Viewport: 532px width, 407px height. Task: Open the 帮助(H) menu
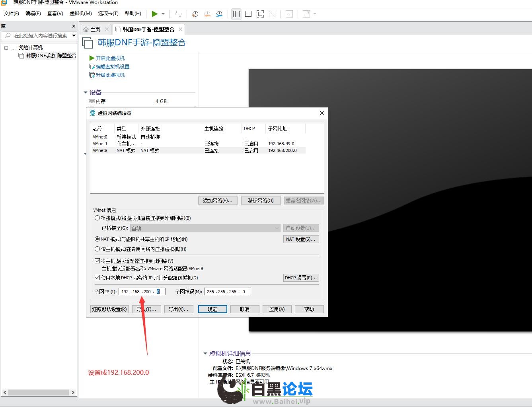133,14
